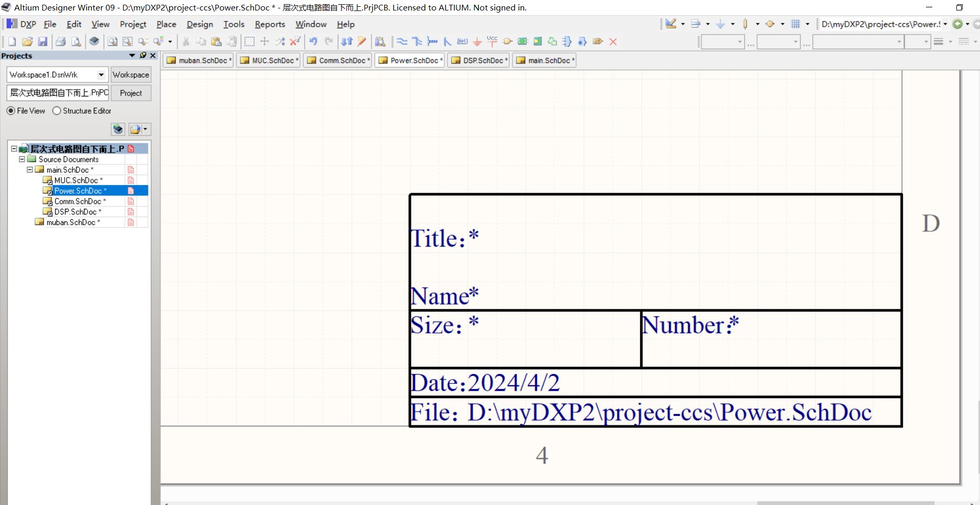Image resolution: width=980 pixels, height=505 pixels.
Task: Select the File View radio button
Action: click(11, 111)
